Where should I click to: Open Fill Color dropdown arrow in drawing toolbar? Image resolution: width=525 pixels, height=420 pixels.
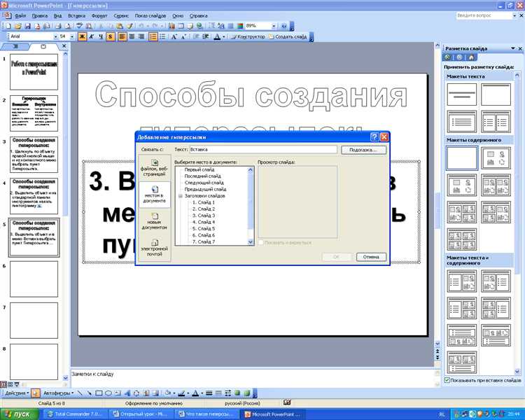[x=174, y=393]
